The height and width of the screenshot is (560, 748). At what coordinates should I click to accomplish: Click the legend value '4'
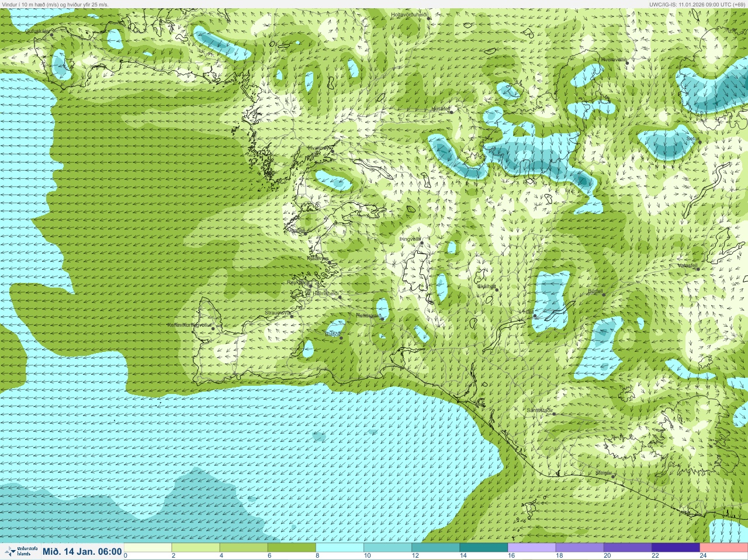click(x=221, y=556)
